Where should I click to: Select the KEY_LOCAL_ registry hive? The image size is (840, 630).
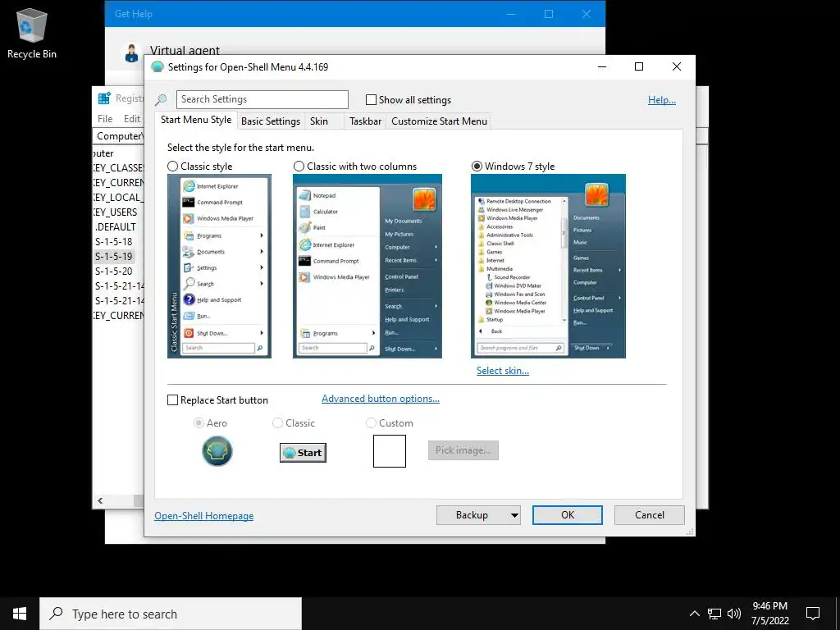coord(118,197)
